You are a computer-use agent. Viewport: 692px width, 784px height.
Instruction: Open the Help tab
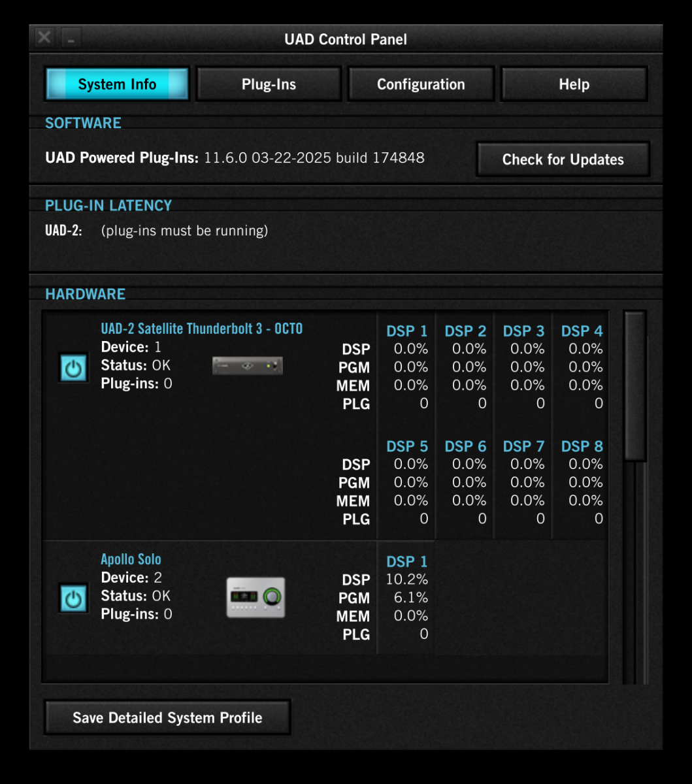coord(574,84)
